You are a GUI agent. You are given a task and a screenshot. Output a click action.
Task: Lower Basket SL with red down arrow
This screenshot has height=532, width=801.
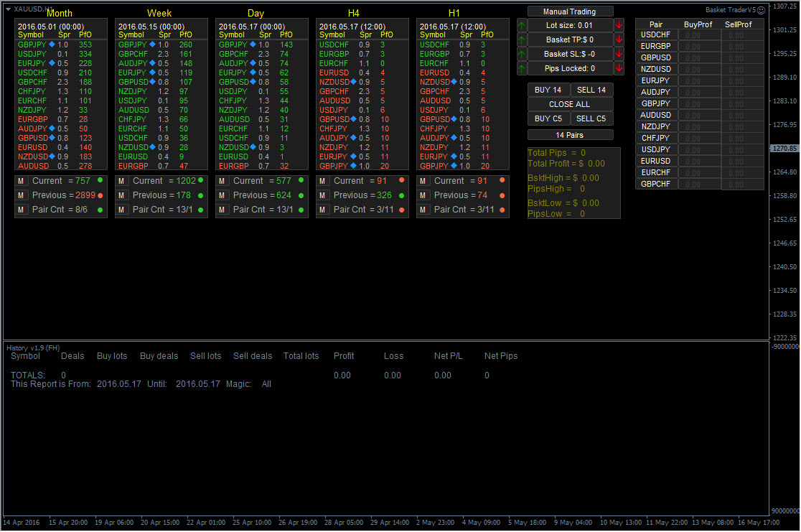(619, 54)
